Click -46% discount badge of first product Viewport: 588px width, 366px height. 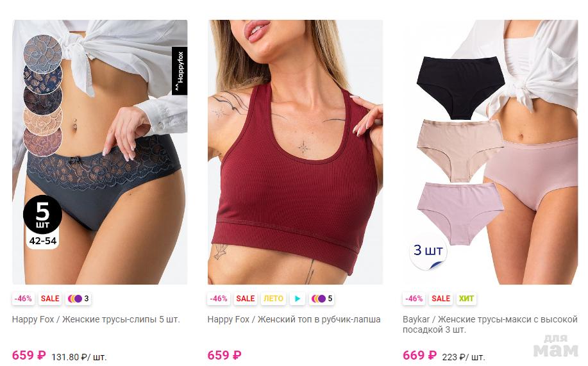click(x=23, y=299)
